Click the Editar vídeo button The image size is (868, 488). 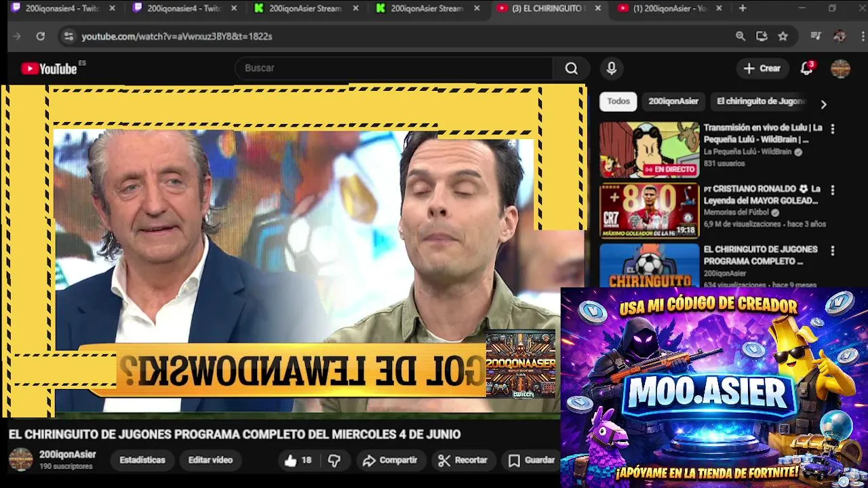pos(210,460)
